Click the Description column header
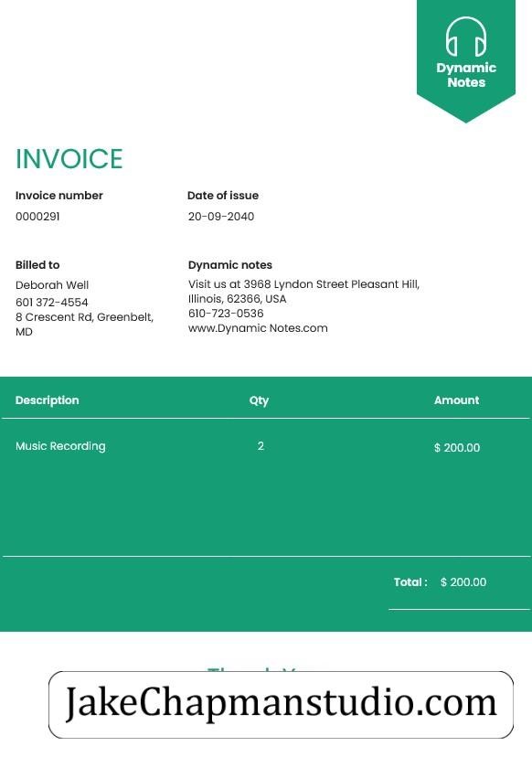This screenshot has width=532, height=757. click(47, 400)
